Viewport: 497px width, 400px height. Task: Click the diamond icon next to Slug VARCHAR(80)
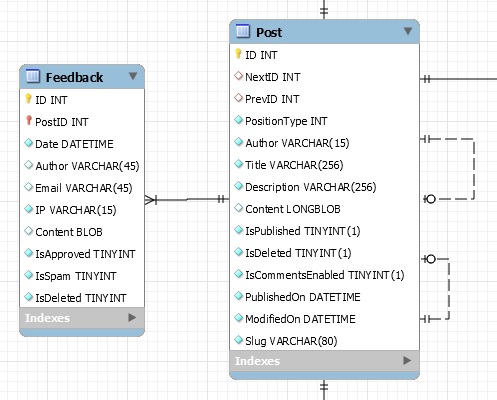(238, 340)
